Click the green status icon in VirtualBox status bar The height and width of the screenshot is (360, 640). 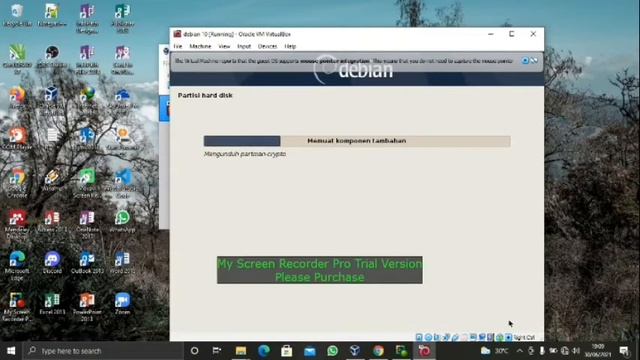500,337
